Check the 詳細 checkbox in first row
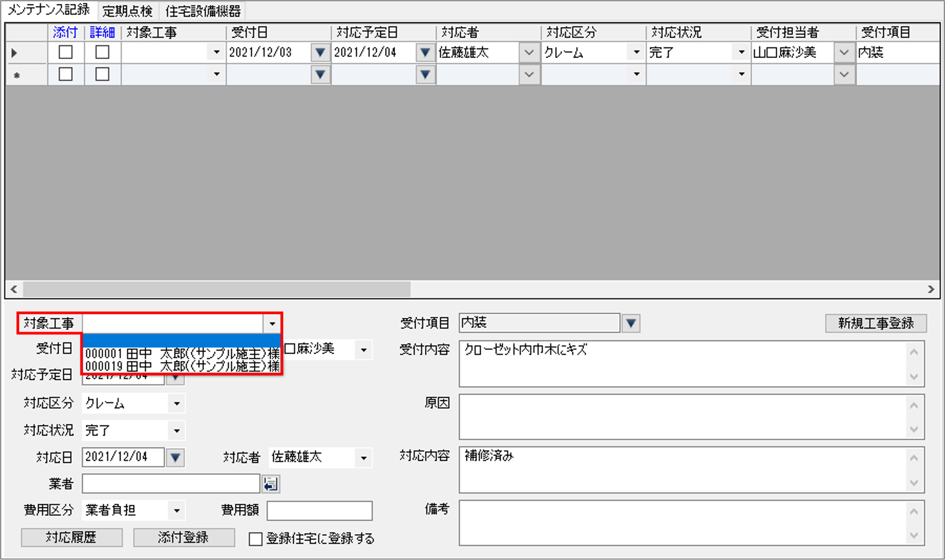This screenshot has height=560, width=945. (x=102, y=53)
